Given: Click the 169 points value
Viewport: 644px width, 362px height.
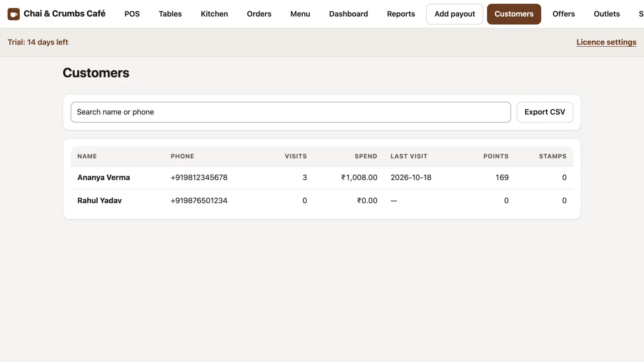Looking at the screenshot, I should pos(502,178).
